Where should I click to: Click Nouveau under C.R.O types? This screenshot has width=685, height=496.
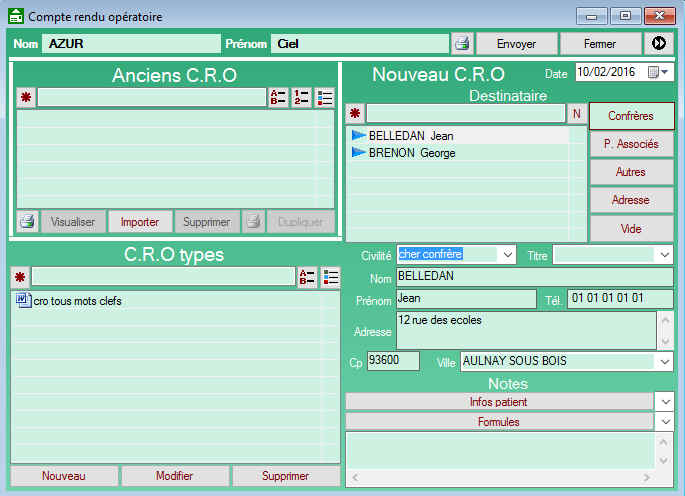pyautogui.click(x=64, y=476)
